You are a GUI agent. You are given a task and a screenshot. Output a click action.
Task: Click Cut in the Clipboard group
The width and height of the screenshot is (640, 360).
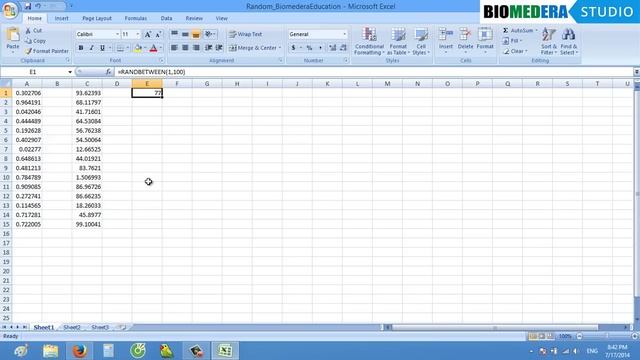(x=33, y=31)
